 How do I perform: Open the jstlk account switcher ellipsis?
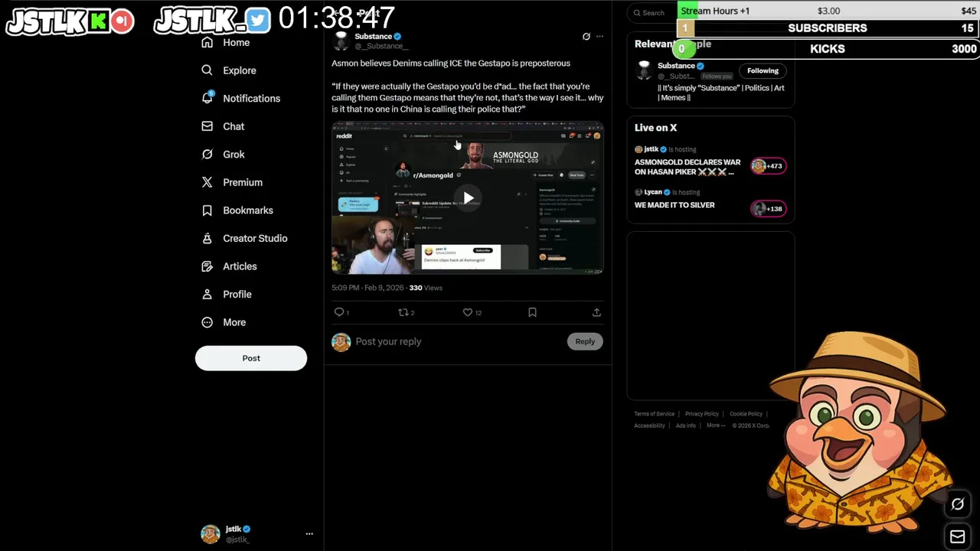(309, 534)
